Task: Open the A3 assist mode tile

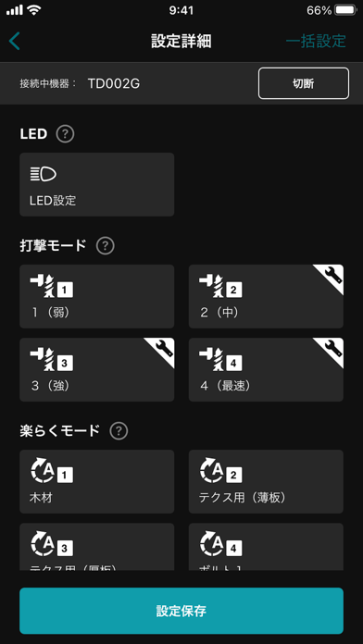Action: click(x=97, y=547)
